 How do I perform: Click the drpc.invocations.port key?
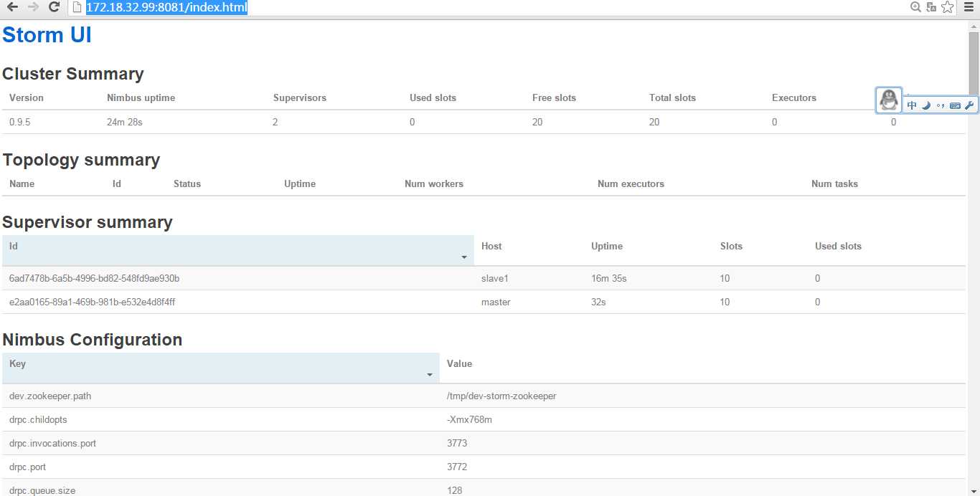[x=53, y=443]
